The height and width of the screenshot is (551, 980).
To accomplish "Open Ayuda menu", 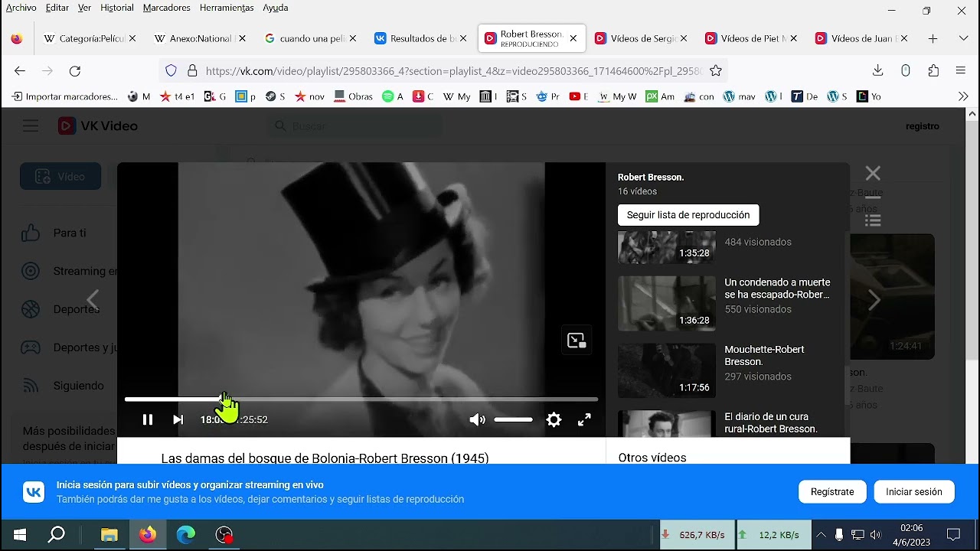I will click(x=276, y=8).
